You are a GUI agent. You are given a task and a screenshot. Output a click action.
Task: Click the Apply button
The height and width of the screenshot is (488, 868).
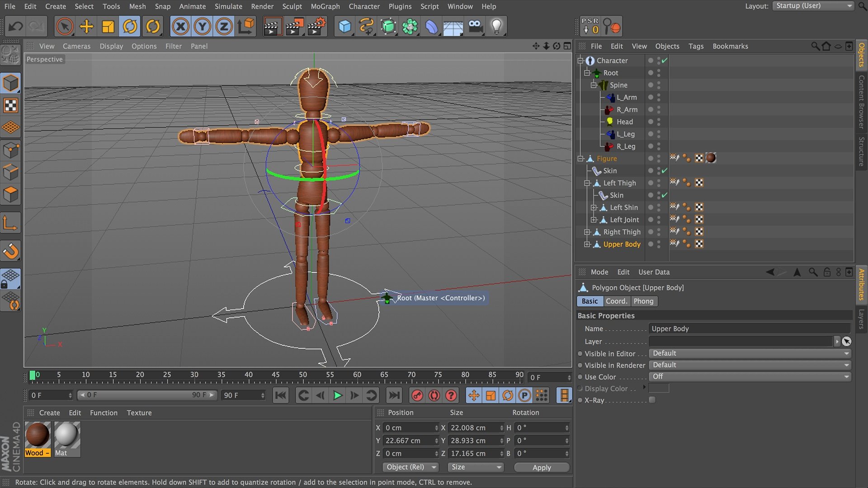click(542, 467)
